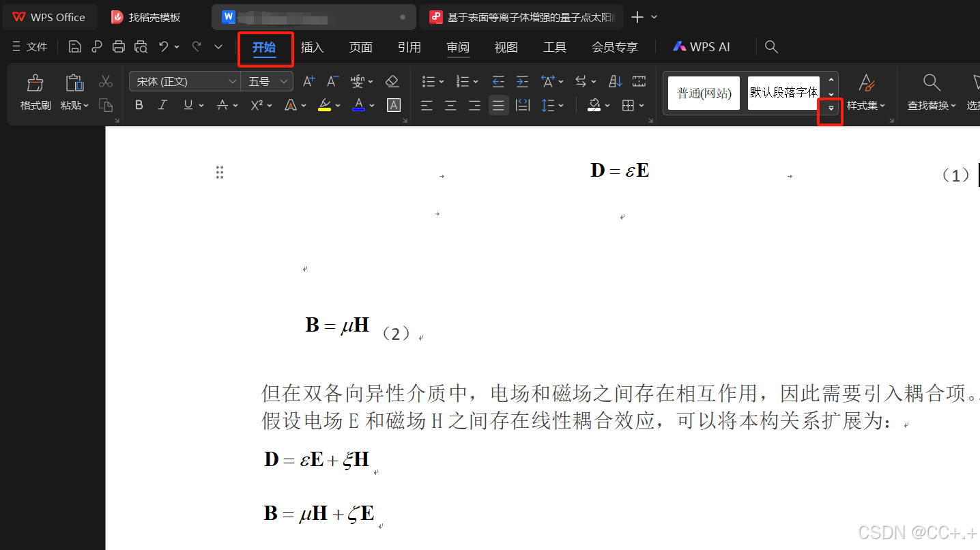The height and width of the screenshot is (550, 980).
Task: Select the 普通(网站) style thumbnail
Action: tap(703, 93)
